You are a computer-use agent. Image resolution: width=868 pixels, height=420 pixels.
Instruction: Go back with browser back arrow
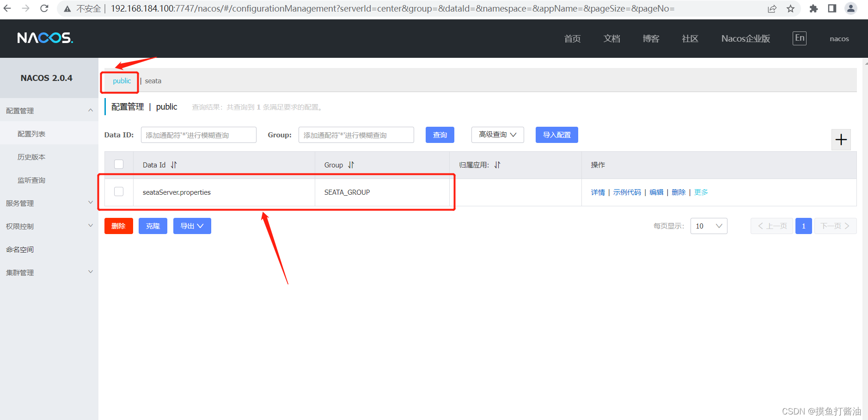[x=7, y=8]
